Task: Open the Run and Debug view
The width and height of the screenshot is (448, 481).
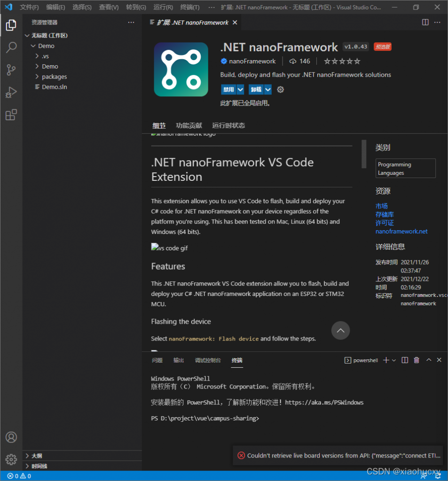Action: pyautogui.click(x=11, y=93)
